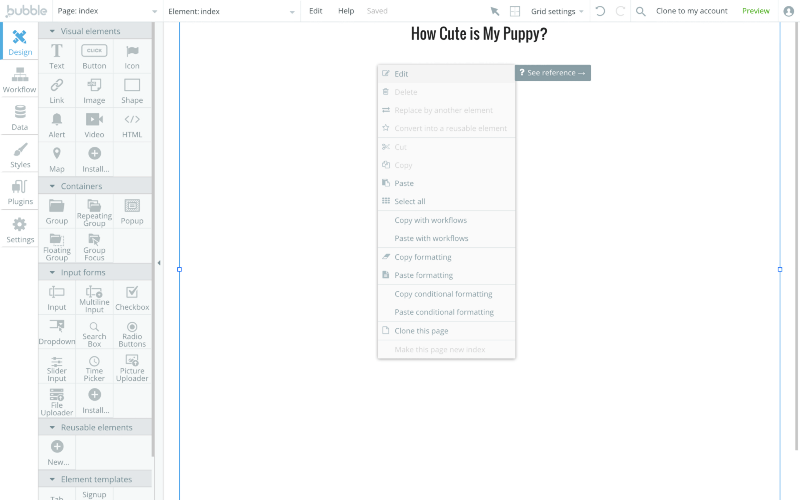The height and width of the screenshot is (500, 800).
Task: Create a new reusable element
Action: click(57, 453)
